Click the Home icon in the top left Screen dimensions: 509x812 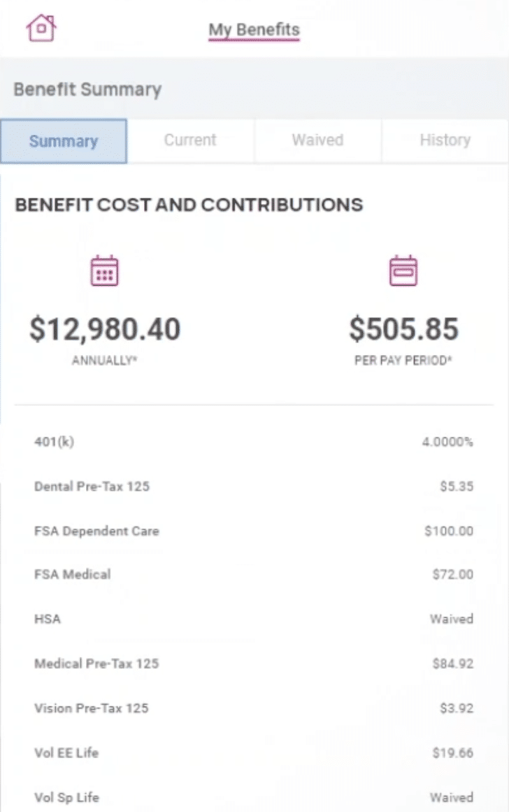click(x=40, y=28)
